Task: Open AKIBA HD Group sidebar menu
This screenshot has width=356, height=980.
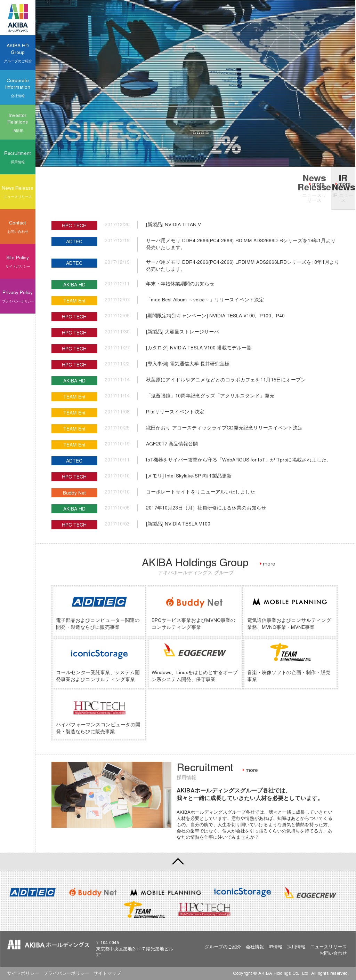Action: click(x=17, y=53)
